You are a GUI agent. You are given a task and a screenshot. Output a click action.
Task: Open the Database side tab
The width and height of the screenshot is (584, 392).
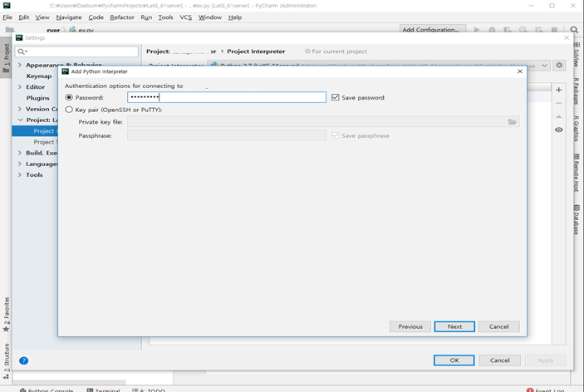pyautogui.click(x=577, y=219)
